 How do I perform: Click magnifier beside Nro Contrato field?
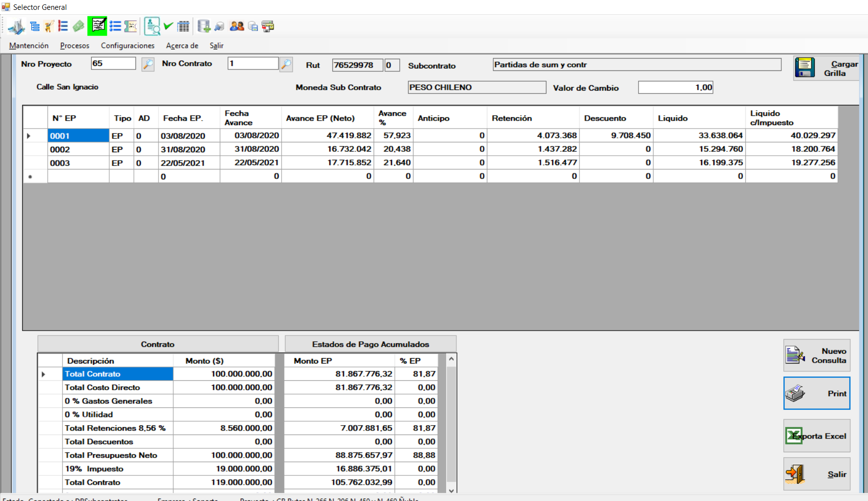(x=286, y=64)
